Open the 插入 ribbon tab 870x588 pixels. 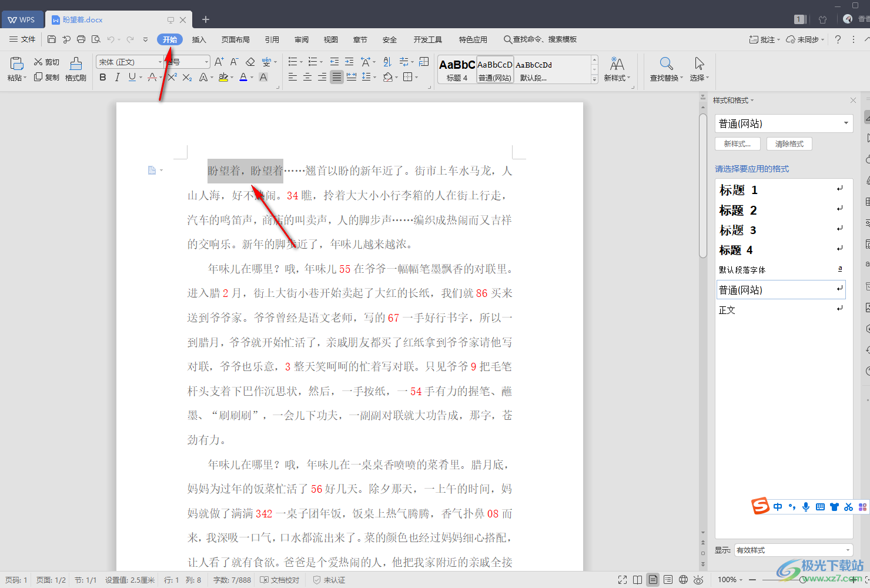(199, 39)
